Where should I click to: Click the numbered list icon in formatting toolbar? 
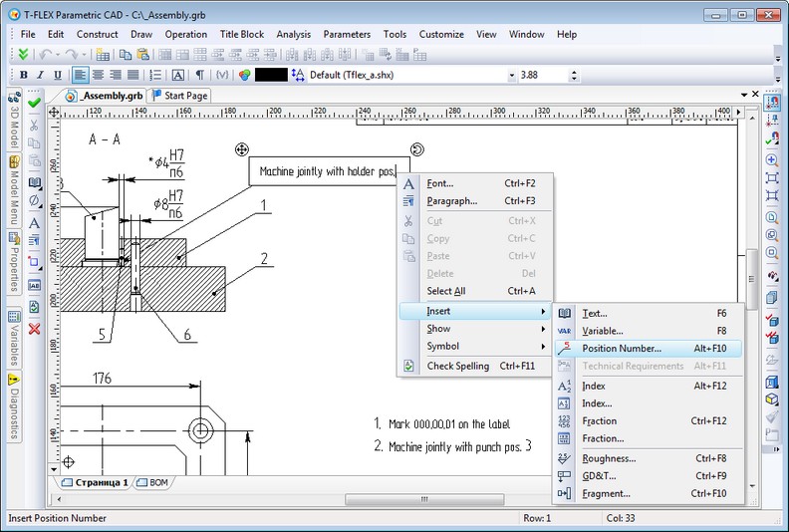[155, 75]
